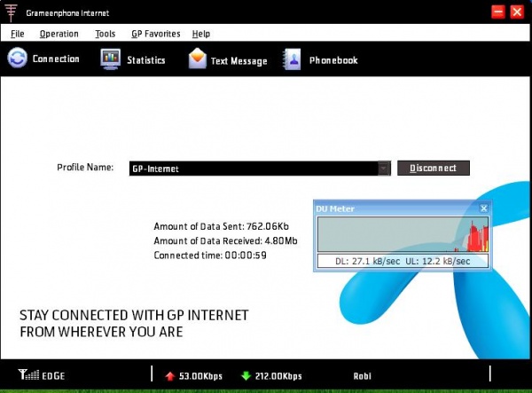Click the Phonebook toolbar label
This screenshot has width=532, height=393.
point(333,60)
